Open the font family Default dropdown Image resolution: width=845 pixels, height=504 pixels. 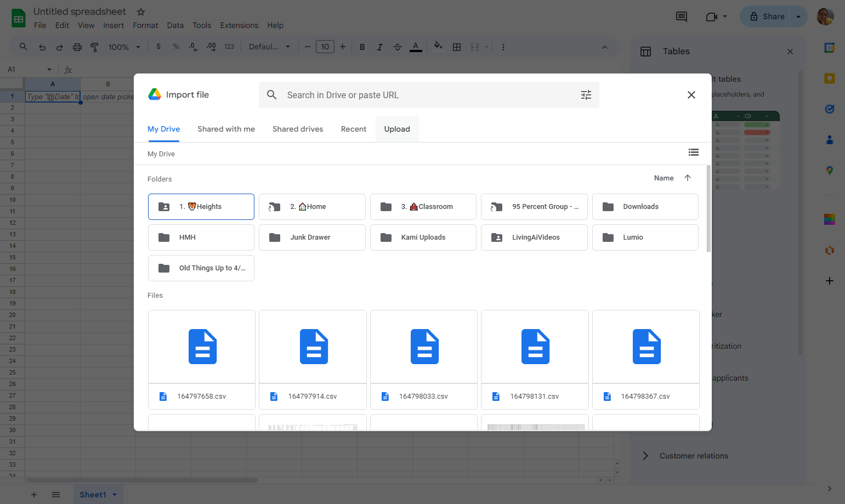pyautogui.click(x=269, y=47)
